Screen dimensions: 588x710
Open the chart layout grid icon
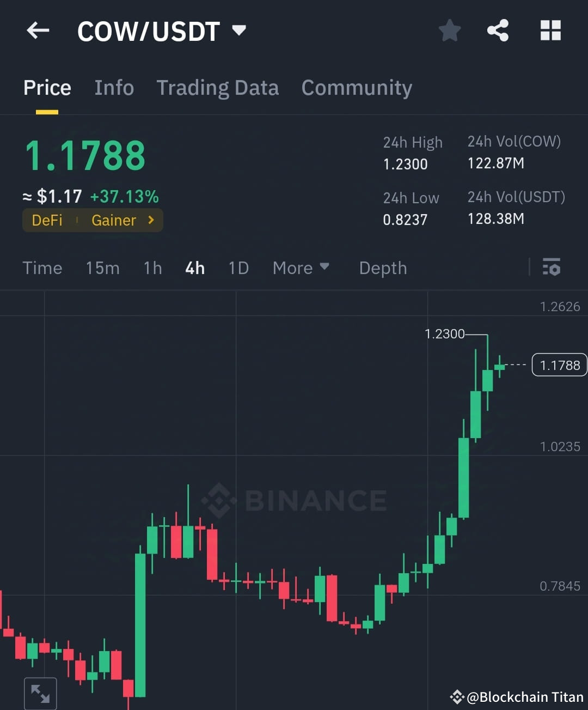(550, 31)
